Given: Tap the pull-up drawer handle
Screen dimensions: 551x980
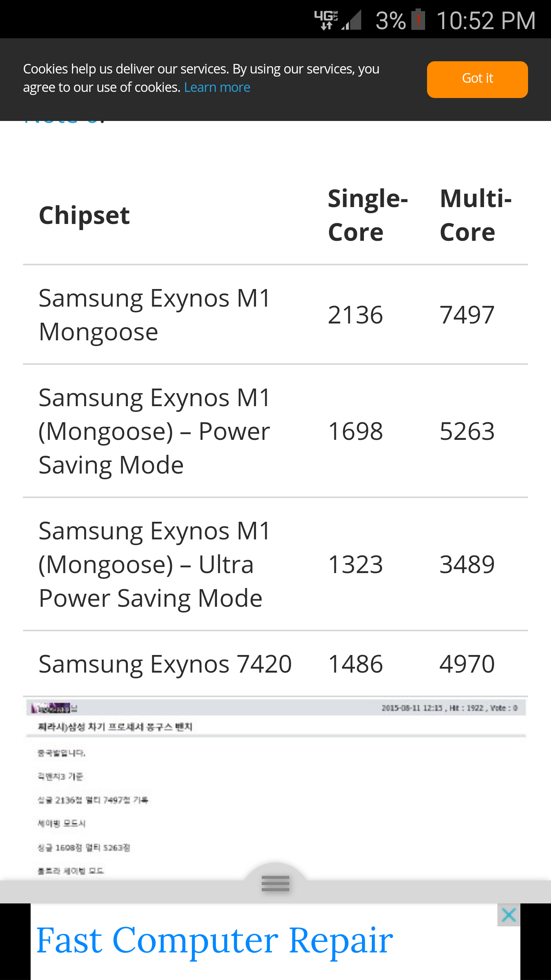Looking at the screenshot, I should coord(275,884).
